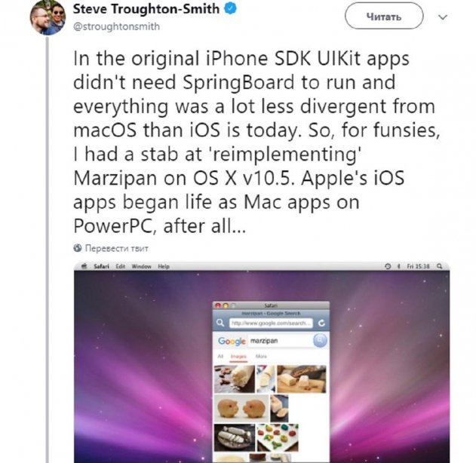Click the search magnifier left of the URL field
The height and width of the screenshot is (463, 476).
tap(220, 323)
